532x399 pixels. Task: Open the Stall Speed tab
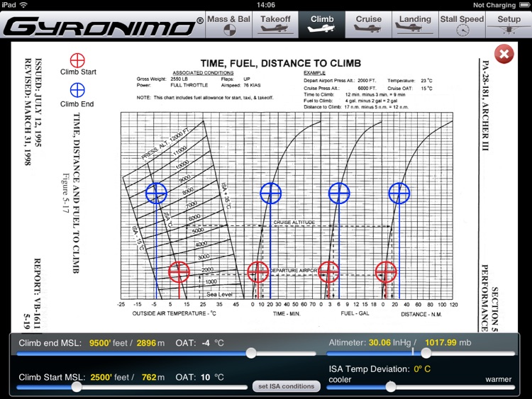[x=462, y=25]
